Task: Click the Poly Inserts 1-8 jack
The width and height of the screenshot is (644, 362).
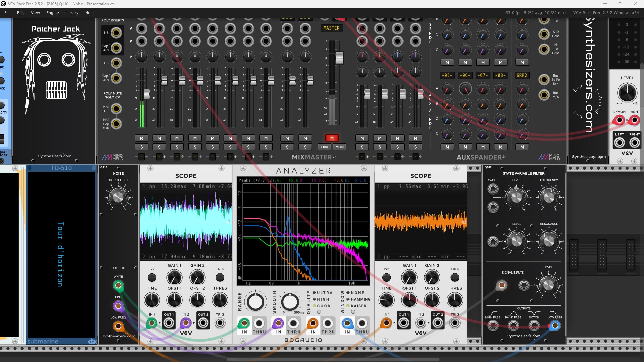Action: (116, 33)
